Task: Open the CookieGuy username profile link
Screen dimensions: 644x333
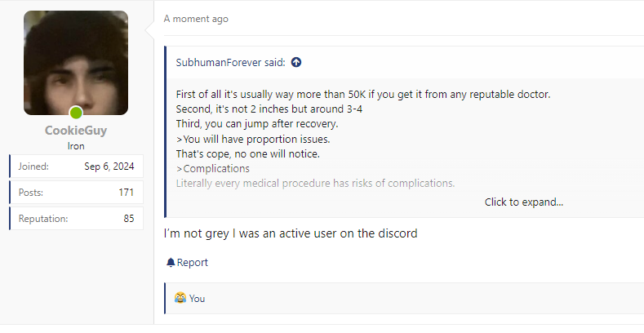Action: (76, 131)
